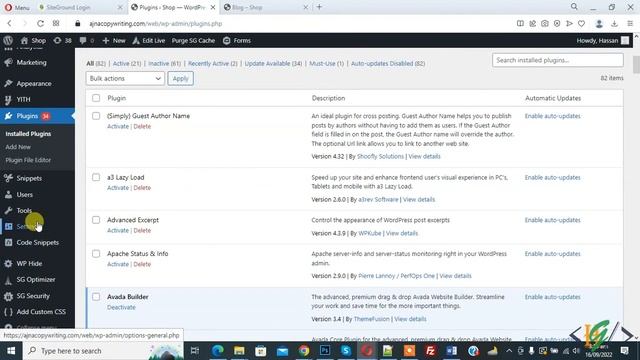Open Microsoft Edge from the taskbar

pyautogui.click(x=218, y=351)
